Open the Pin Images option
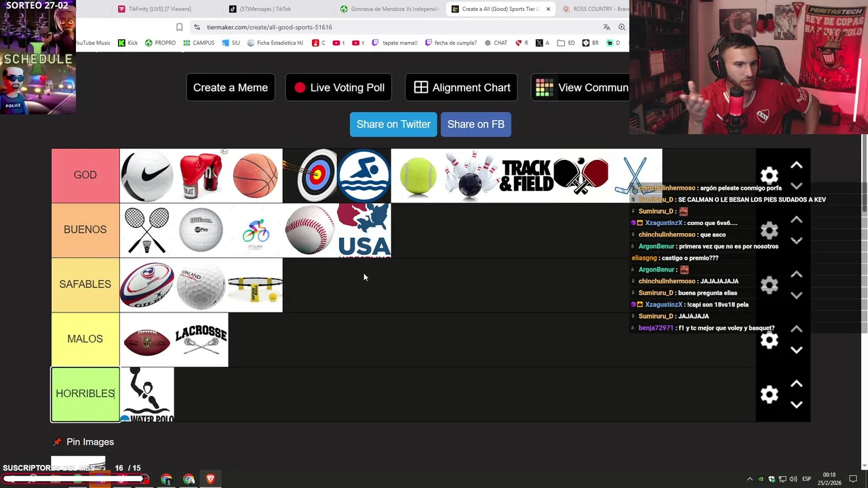 [84, 442]
